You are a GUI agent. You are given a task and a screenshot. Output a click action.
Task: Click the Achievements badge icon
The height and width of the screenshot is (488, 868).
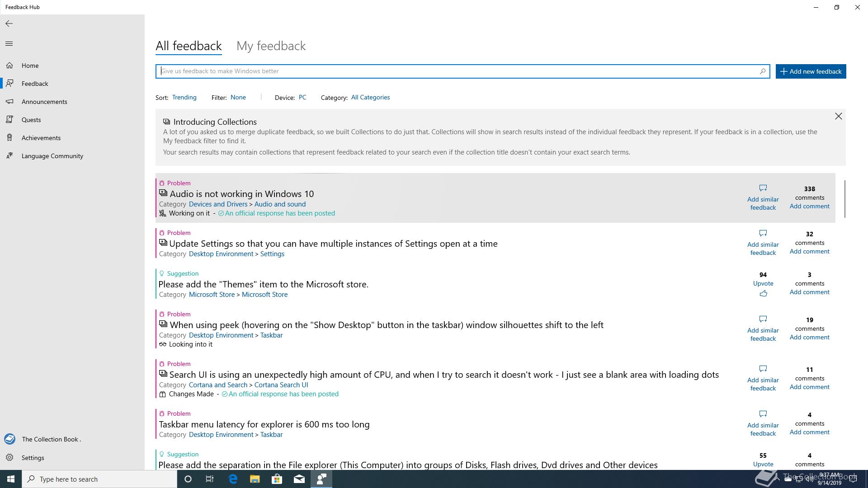coord(9,138)
